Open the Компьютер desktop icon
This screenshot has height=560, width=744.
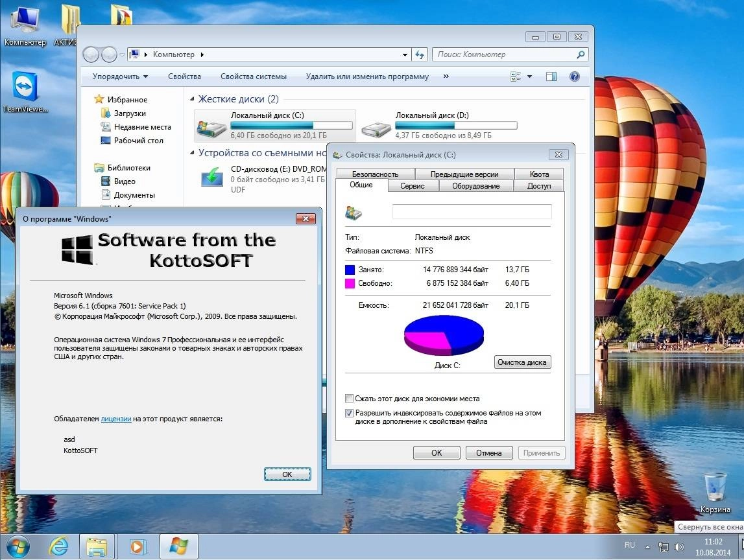tap(24, 27)
